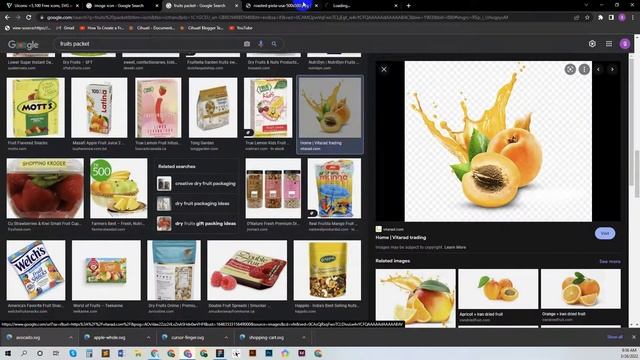The width and height of the screenshot is (640, 360).
Task: Open the Windows Start menu
Action: [8, 353]
